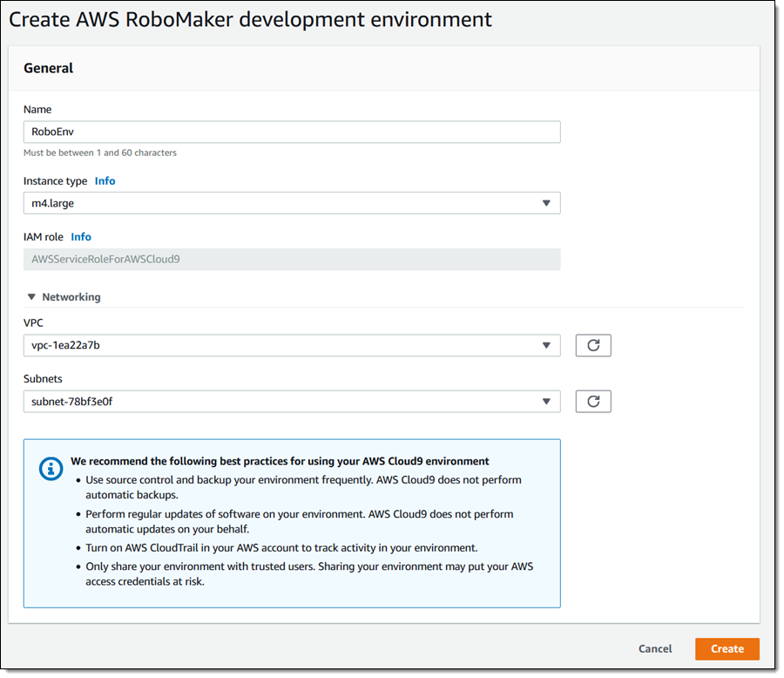
Task: Click the Name field containing RoboEnv
Action: [291, 132]
